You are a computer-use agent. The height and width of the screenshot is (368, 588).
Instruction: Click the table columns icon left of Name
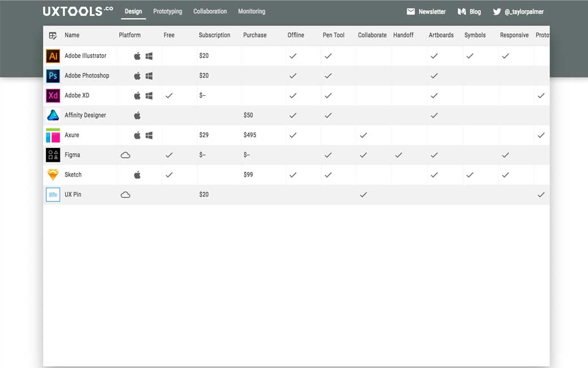pos(53,36)
